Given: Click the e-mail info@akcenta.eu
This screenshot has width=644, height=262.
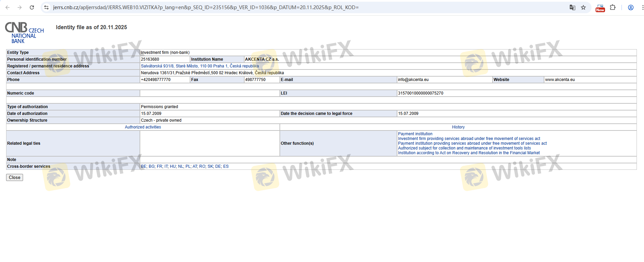Looking at the screenshot, I should 413,80.
